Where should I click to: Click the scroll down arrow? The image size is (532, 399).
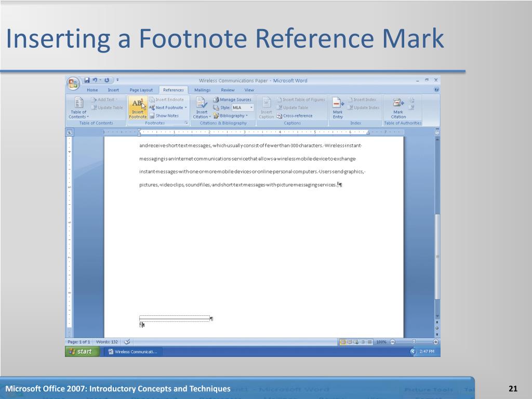[437, 316]
